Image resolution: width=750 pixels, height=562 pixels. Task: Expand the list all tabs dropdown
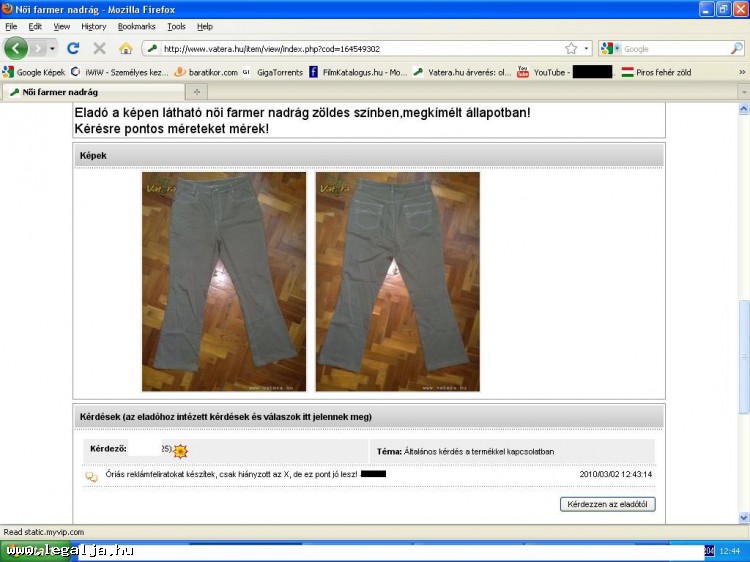(x=742, y=92)
